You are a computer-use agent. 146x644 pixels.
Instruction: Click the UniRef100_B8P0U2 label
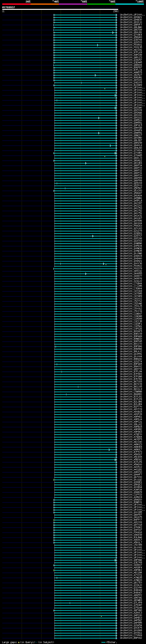click(x=131, y=638)
